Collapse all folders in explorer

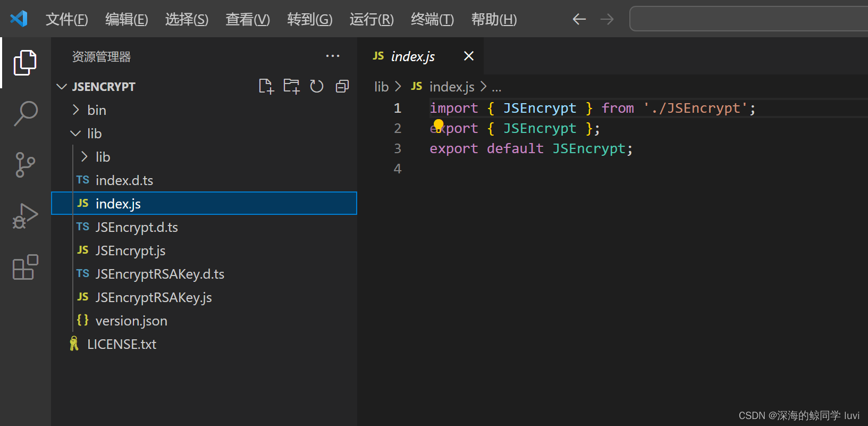click(x=342, y=86)
